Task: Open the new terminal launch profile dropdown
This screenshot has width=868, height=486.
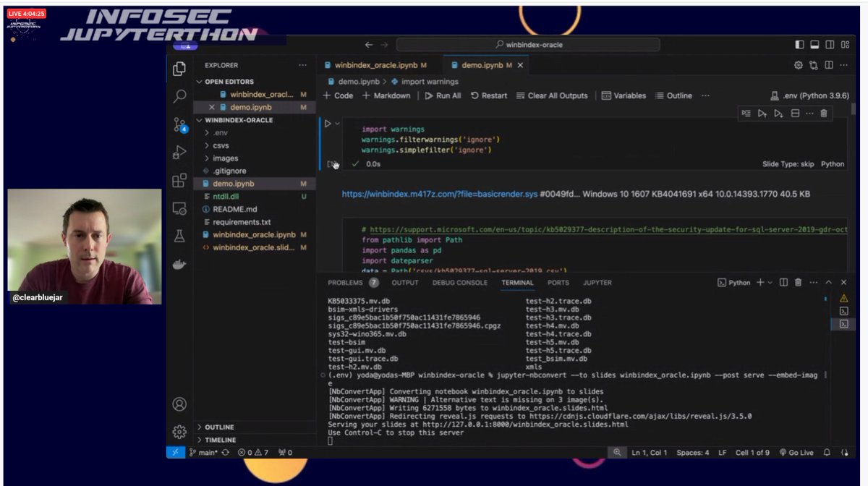Action: 770,283
